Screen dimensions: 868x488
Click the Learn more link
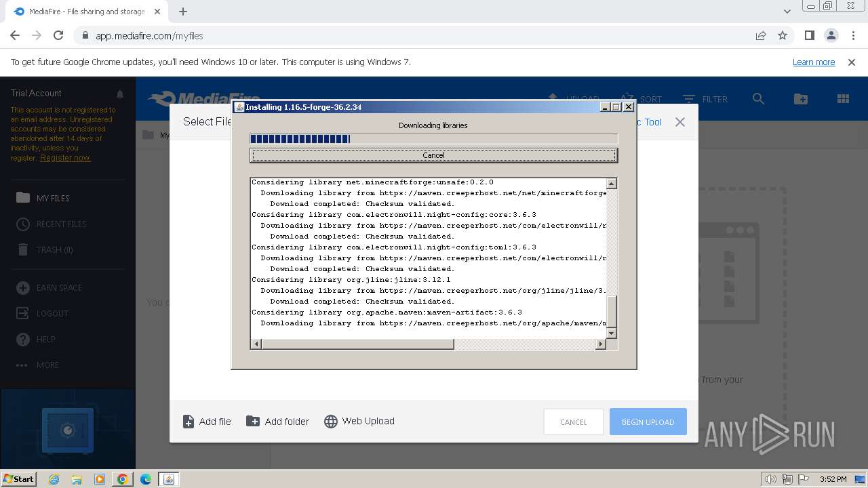click(x=814, y=62)
